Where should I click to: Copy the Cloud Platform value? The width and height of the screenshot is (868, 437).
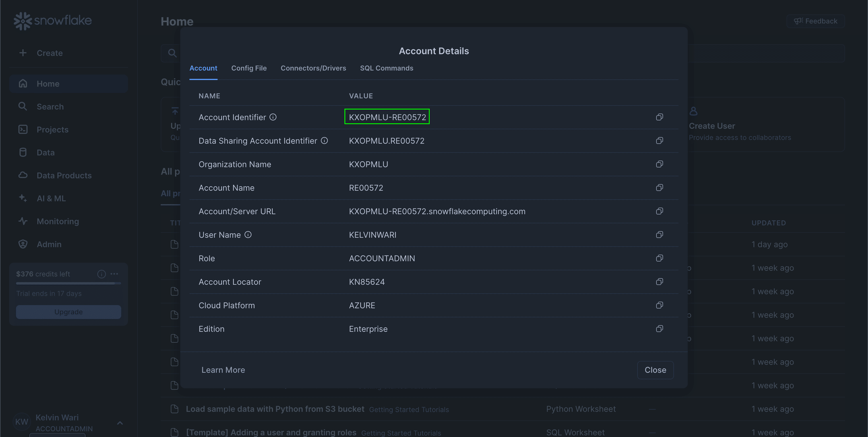pyautogui.click(x=659, y=305)
